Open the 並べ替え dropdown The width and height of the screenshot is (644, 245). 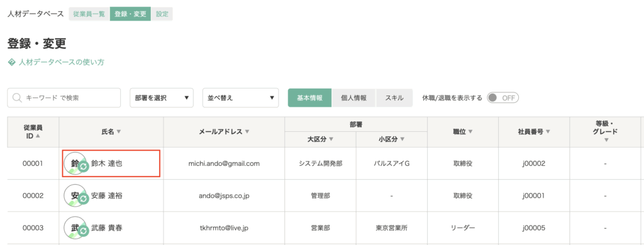[241, 98]
